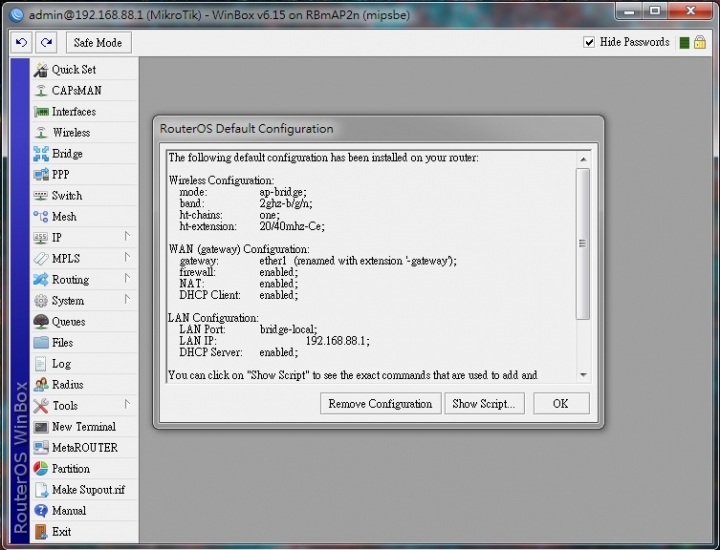Click the green status indicator icon

684,43
